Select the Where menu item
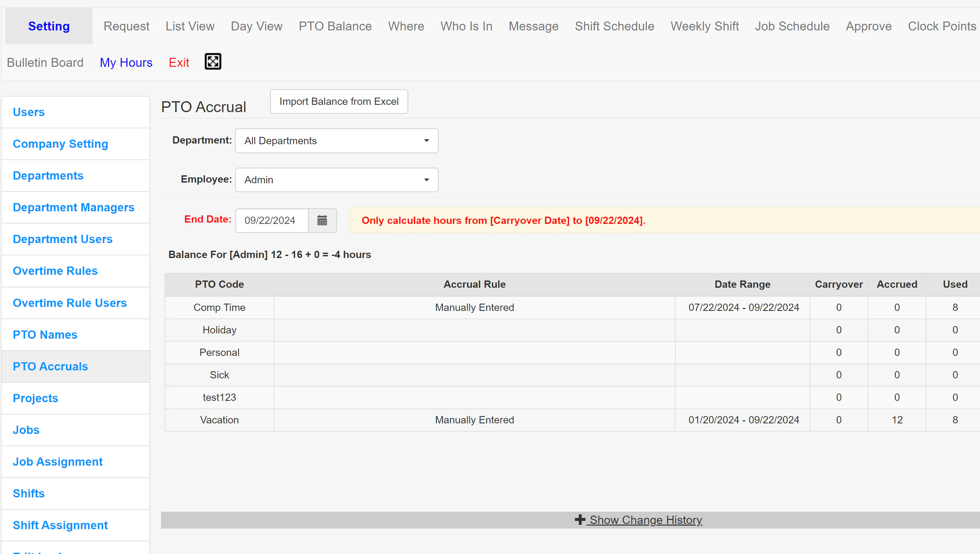Viewport: 980px width, 554px height. pos(406,26)
